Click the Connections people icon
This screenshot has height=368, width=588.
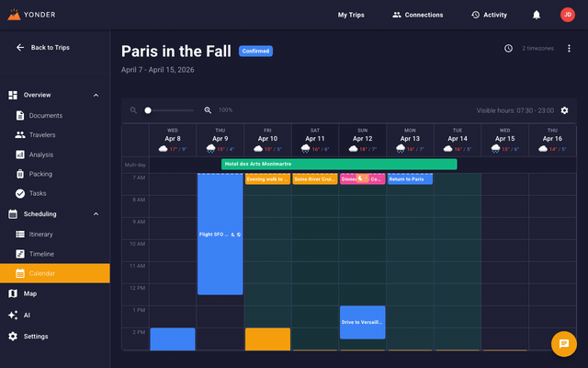click(396, 15)
